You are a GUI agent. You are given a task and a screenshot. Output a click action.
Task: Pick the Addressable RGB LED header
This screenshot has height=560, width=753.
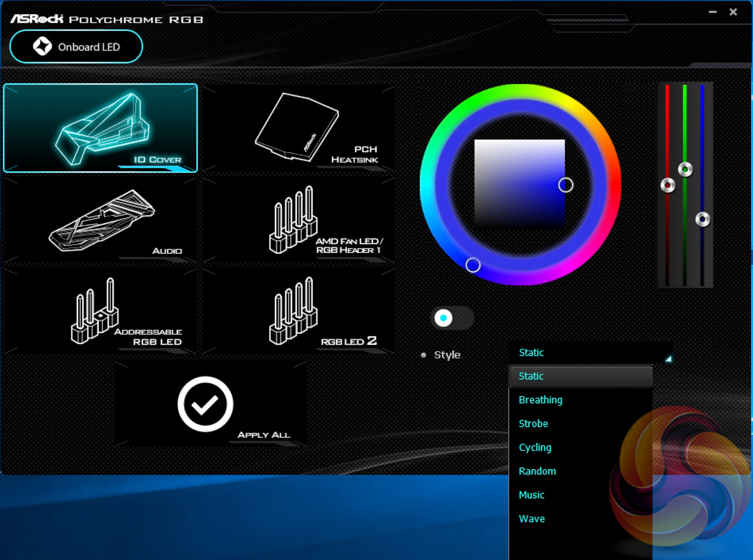coord(100,311)
